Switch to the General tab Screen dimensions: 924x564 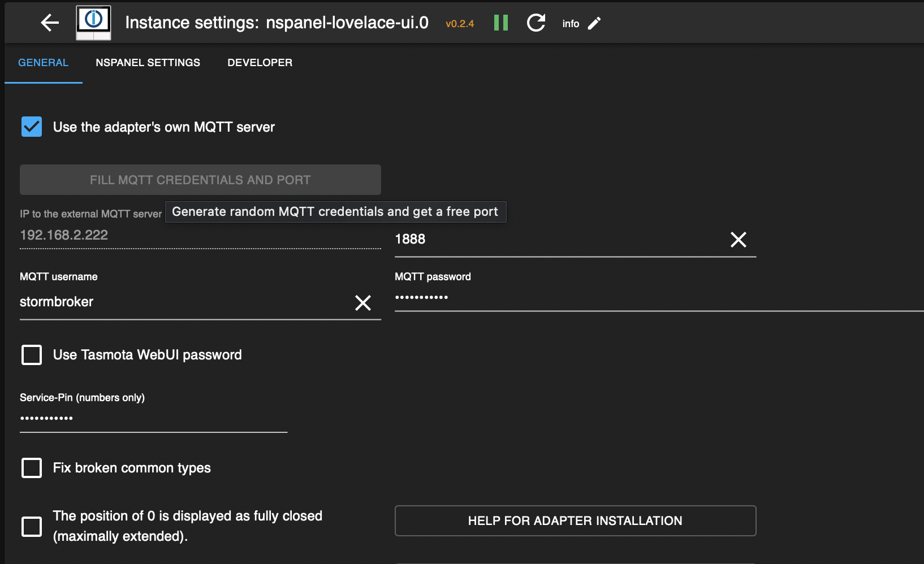point(43,63)
